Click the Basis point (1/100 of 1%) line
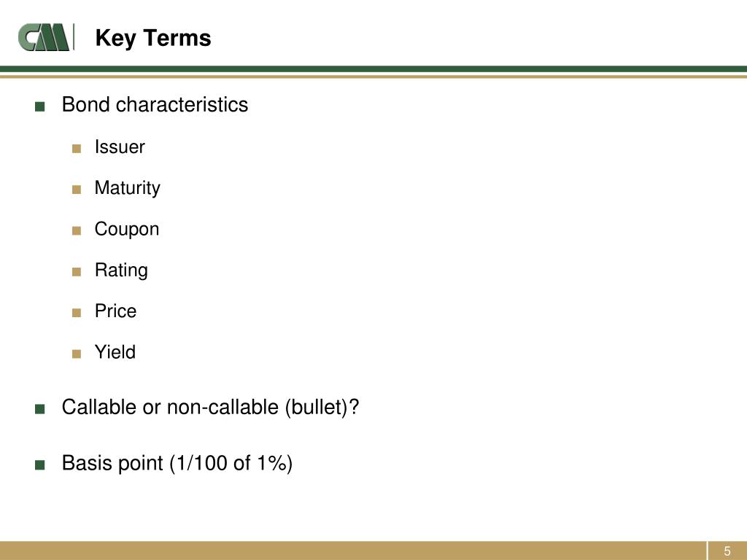Viewport: 747px width, 560px height. (x=177, y=463)
